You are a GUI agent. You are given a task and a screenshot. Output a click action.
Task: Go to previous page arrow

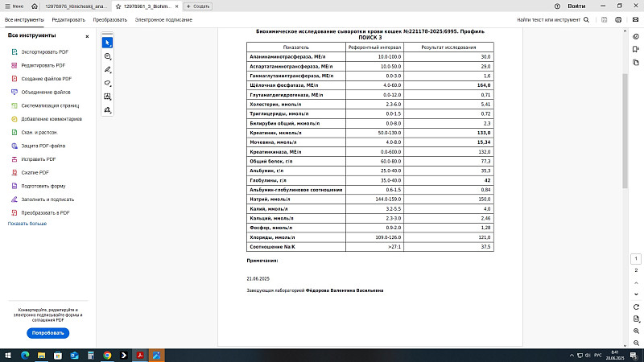pos(636,283)
